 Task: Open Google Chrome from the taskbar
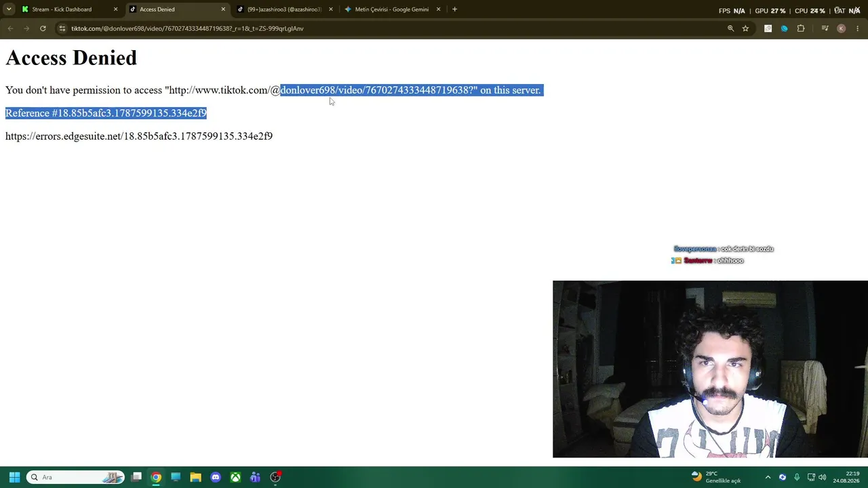tap(156, 477)
